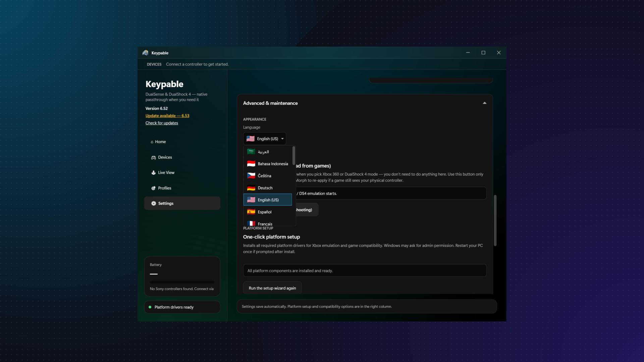This screenshot has width=644, height=362.
Task: Select the Settings nav item
Action: point(182,203)
